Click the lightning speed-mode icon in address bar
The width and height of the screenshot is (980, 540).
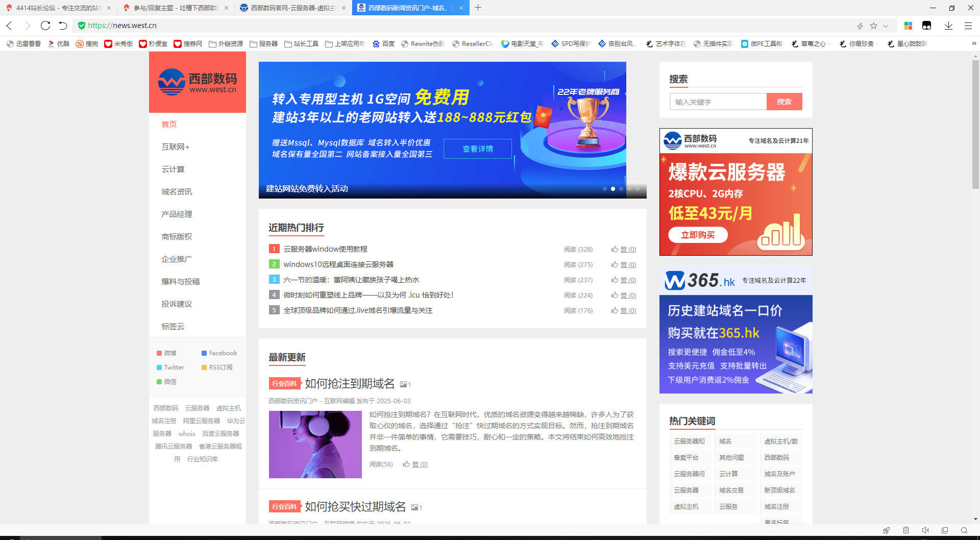tap(860, 26)
